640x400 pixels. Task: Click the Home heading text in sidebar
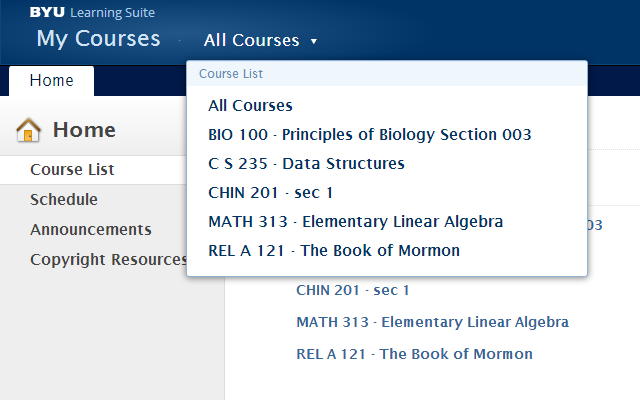click(84, 130)
